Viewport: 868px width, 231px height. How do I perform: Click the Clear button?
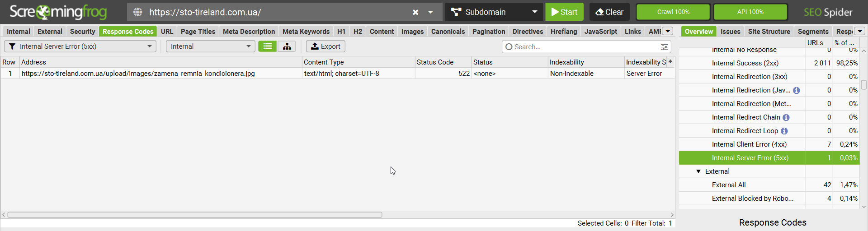coord(609,12)
